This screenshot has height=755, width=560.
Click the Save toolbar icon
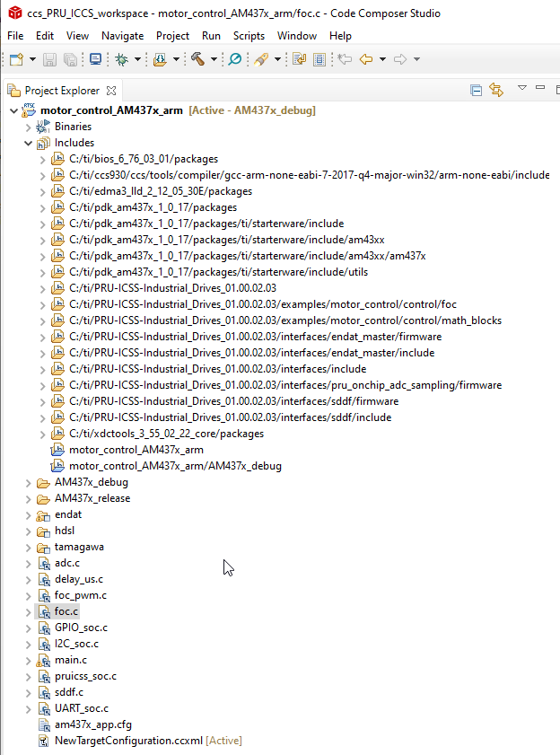click(x=49, y=59)
